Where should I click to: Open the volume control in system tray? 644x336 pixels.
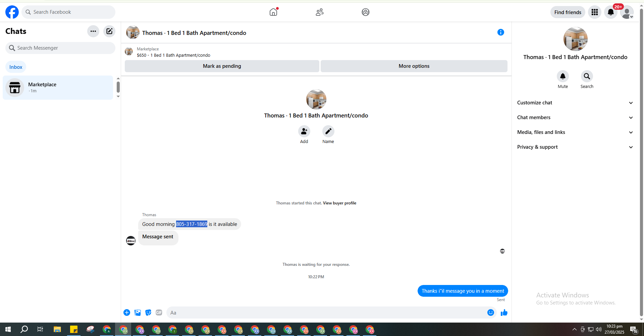(599, 329)
